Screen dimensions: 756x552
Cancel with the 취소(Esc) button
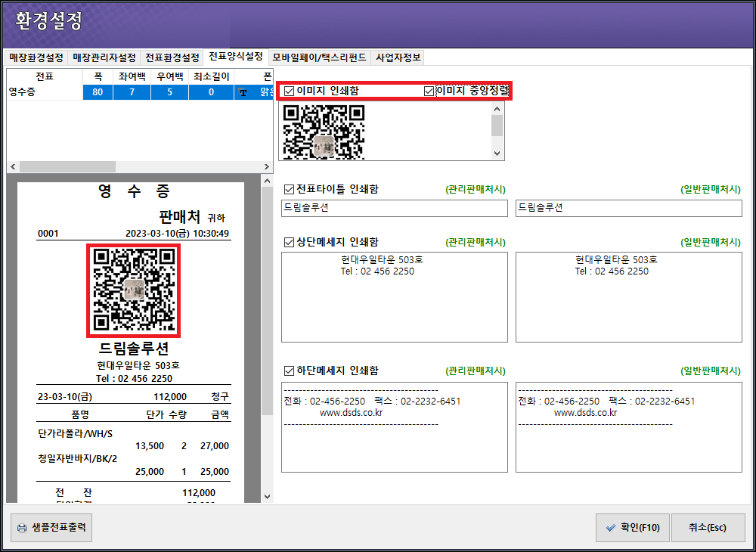coord(708,527)
